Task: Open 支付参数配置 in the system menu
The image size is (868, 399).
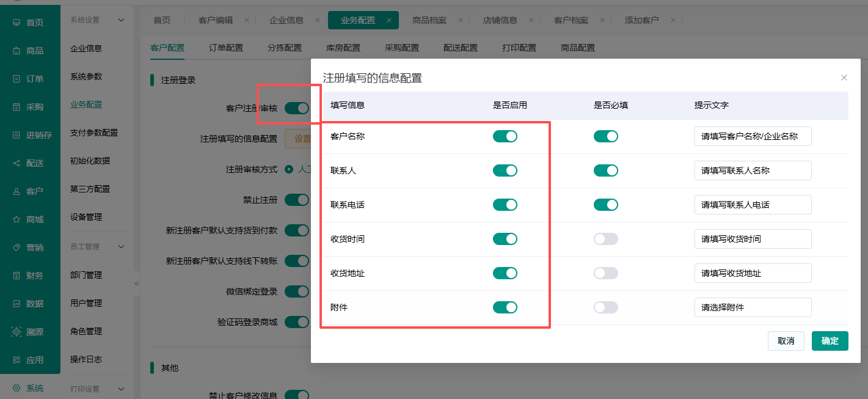Action: [x=94, y=133]
